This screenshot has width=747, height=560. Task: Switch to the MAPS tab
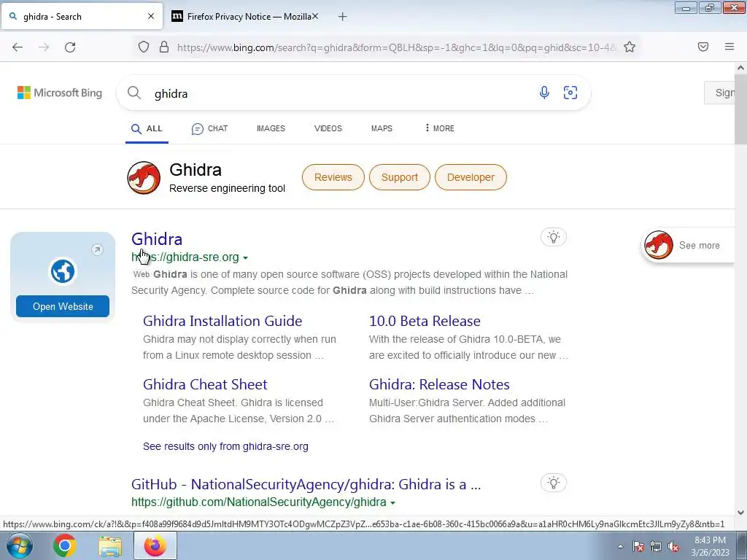coord(382,128)
